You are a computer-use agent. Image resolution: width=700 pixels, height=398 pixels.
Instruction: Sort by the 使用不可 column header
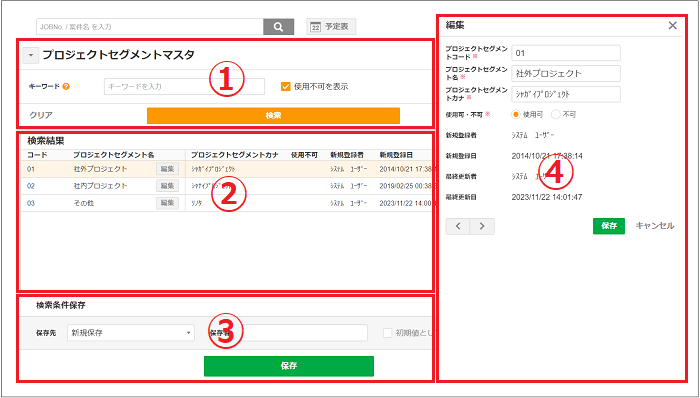coord(304,155)
